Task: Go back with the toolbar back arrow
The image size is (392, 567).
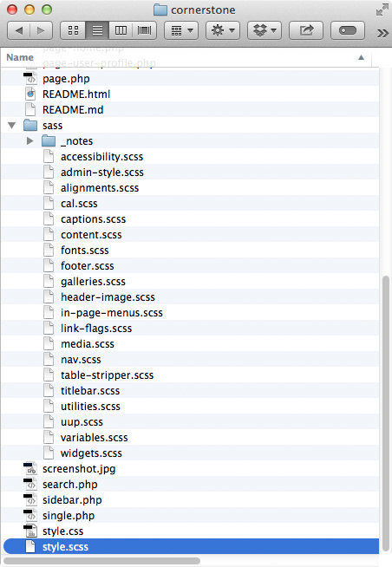Action: 18,30
